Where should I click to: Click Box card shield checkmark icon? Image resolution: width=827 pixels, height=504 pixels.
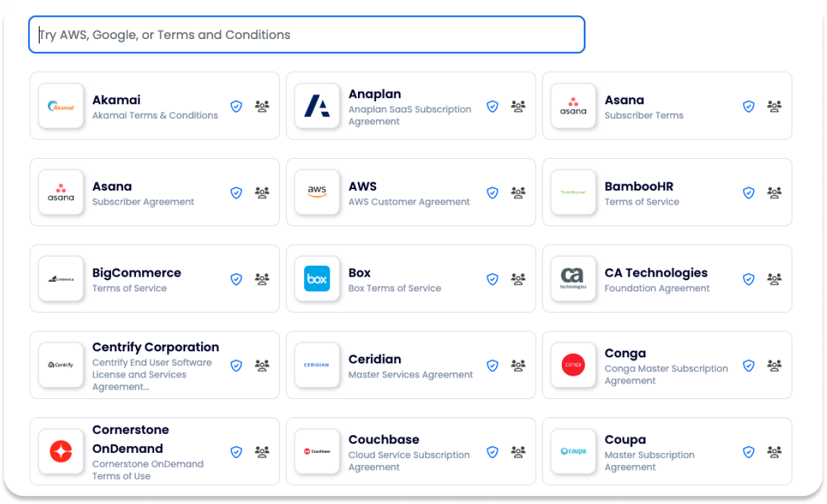pos(493,279)
